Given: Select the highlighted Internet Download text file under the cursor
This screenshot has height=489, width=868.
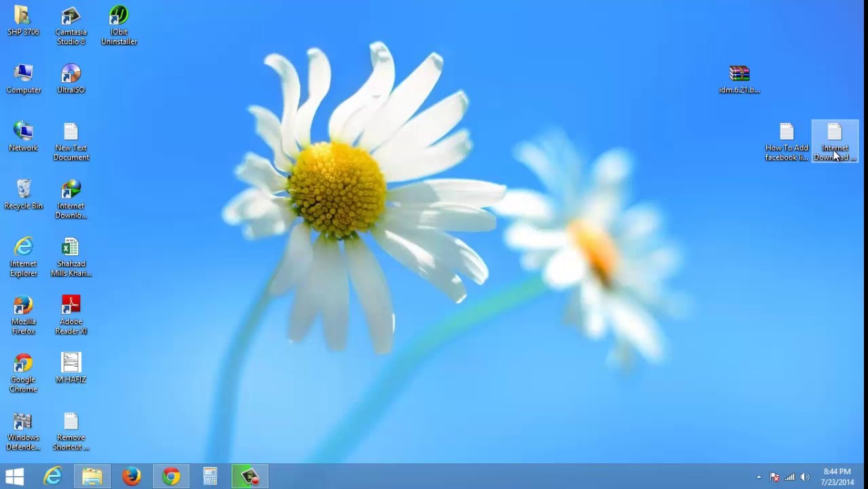Looking at the screenshot, I should pos(835,142).
